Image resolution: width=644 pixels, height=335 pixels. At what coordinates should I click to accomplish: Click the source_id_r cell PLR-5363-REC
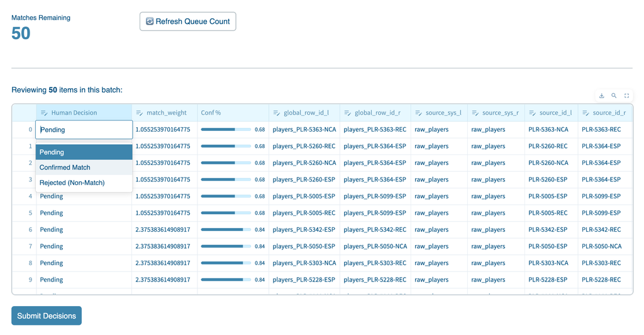(x=605, y=130)
